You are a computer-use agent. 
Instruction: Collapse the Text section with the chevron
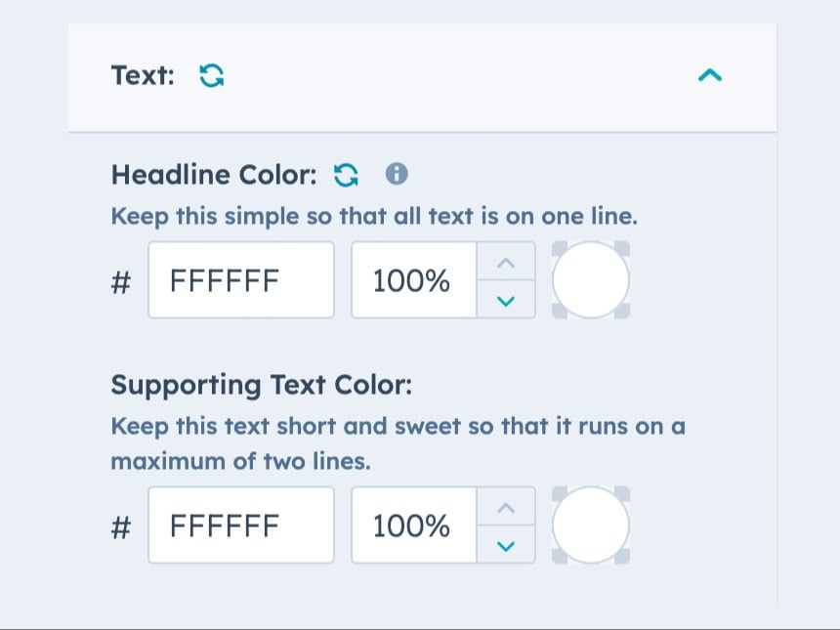pos(711,74)
